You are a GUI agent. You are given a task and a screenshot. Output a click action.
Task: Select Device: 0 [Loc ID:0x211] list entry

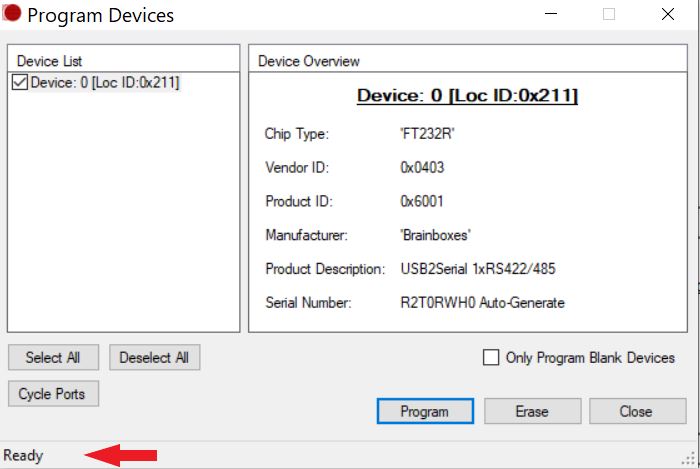pos(105,83)
